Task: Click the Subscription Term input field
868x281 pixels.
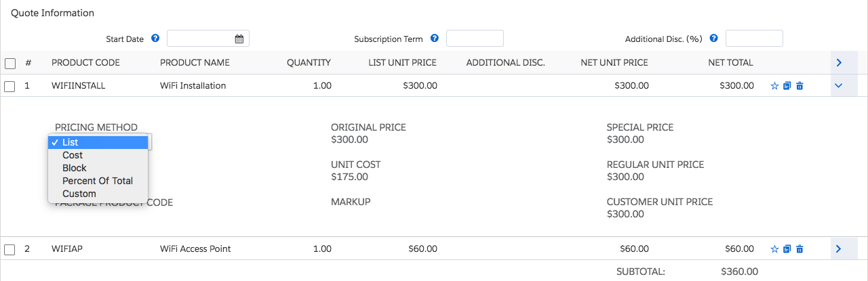Action: click(475, 39)
